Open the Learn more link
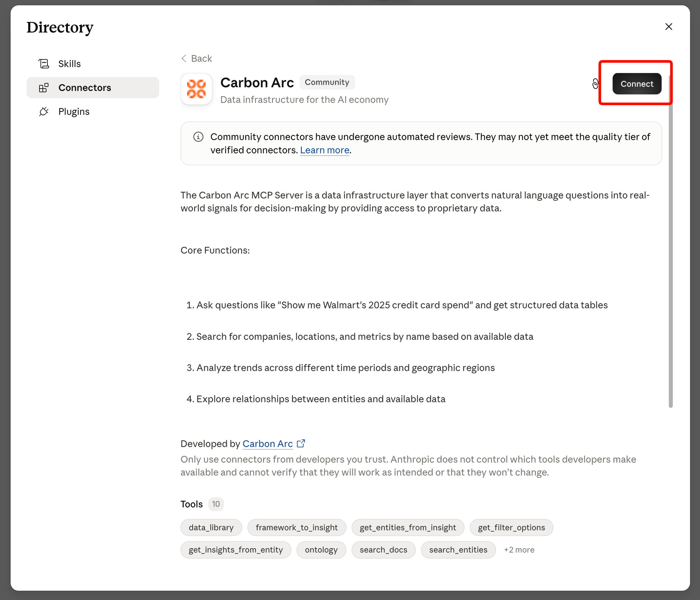700x600 pixels. (325, 150)
